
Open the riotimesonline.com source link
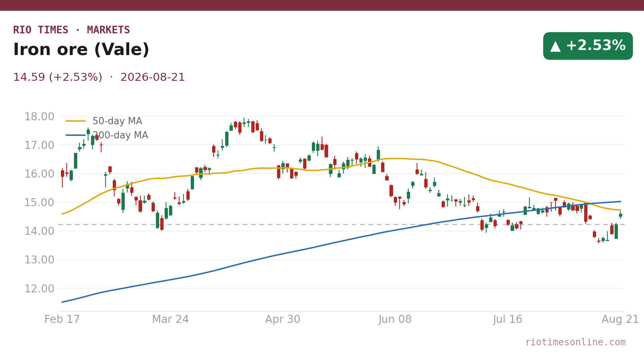click(x=575, y=342)
